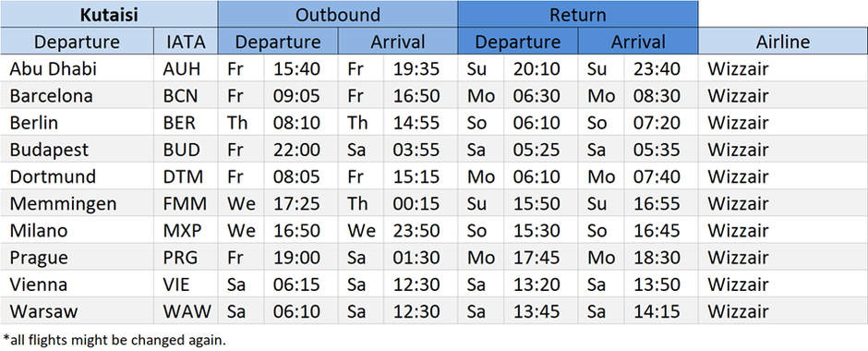
Task: Click the Milano city cell
Action: click(x=77, y=230)
